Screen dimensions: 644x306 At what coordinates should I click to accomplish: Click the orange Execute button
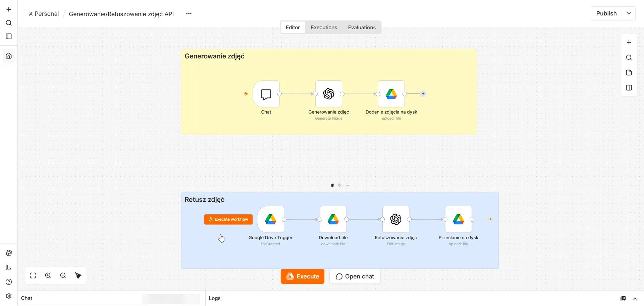point(303,276)
